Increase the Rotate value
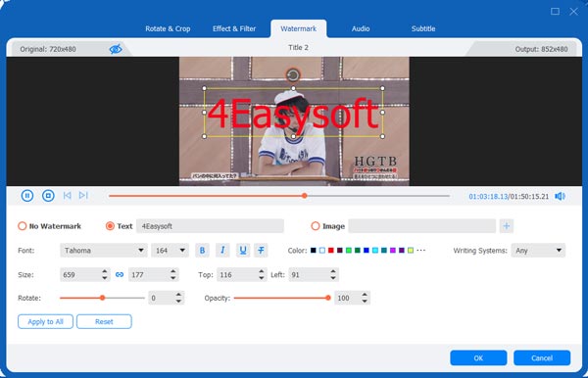Screen dimensions: 588x378 pyautogui.click(x=178, y=295)
